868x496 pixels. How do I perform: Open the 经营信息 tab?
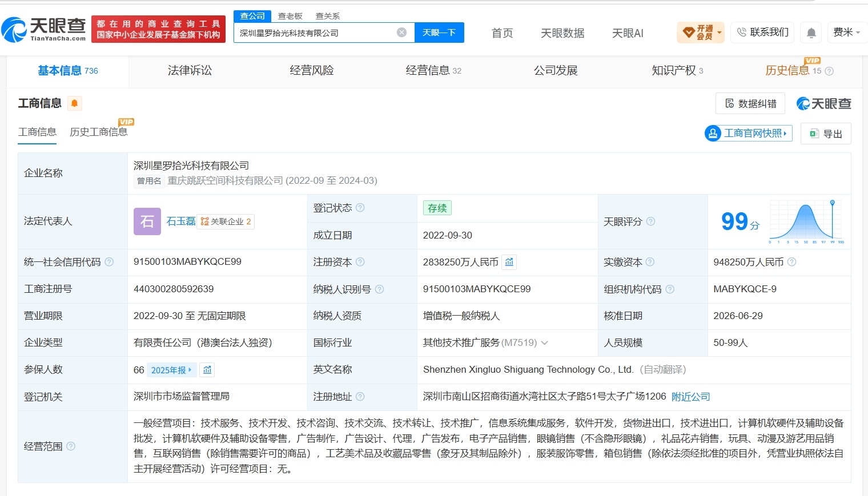[433, 71]
